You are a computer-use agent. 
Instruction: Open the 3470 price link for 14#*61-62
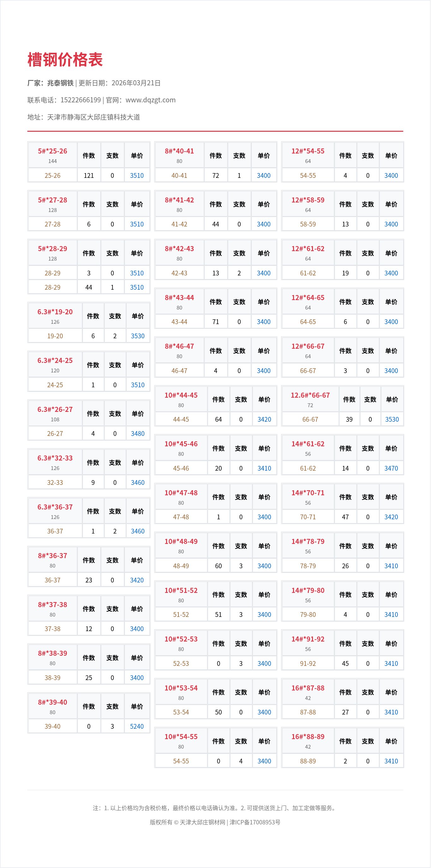tap(391, 468)
